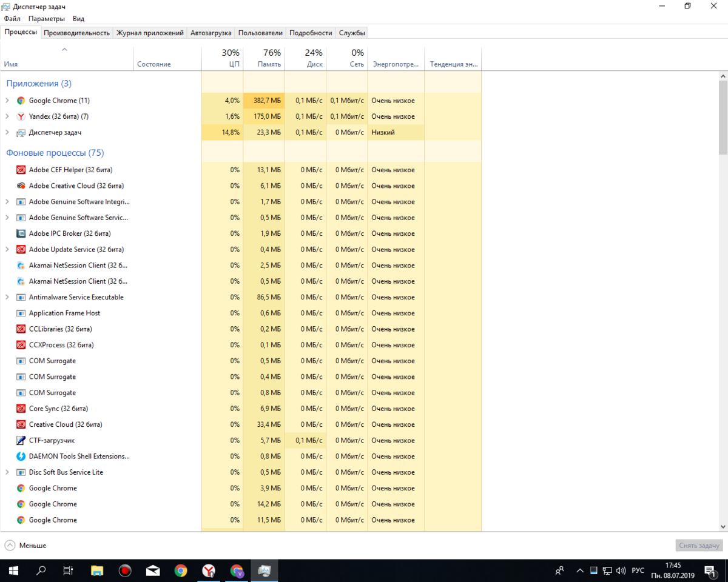Click the scrollbar down arrow
This screenshot has width=728, height=582.
[x=723, y=527]
